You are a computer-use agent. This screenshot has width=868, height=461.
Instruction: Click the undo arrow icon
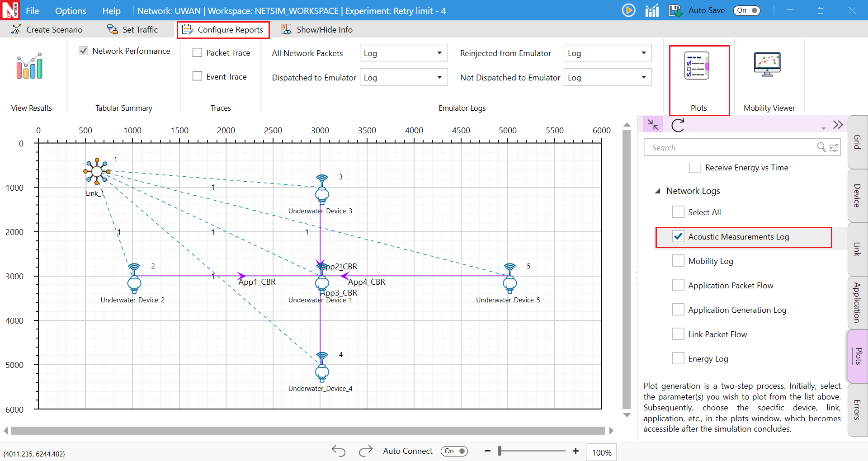(339, 451)
